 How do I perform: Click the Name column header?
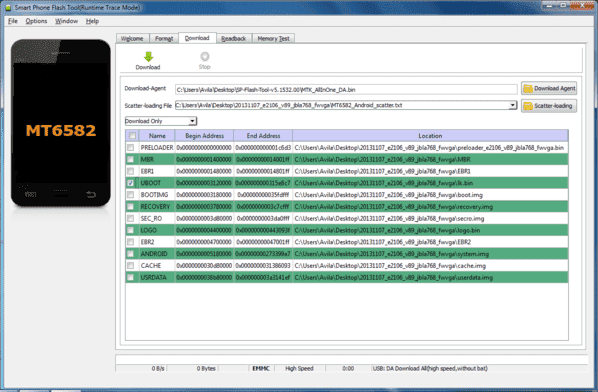pos(157,136)
